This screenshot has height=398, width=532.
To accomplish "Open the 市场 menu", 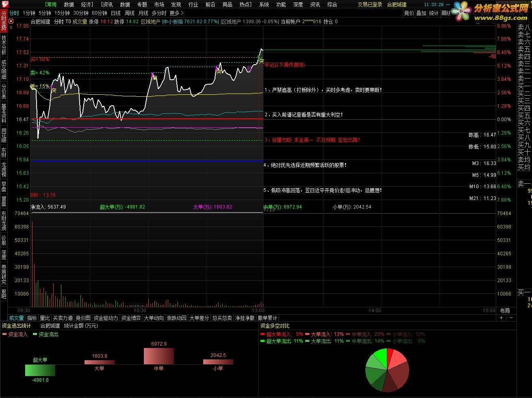I will pyautogui.click(x=159, y=4).
